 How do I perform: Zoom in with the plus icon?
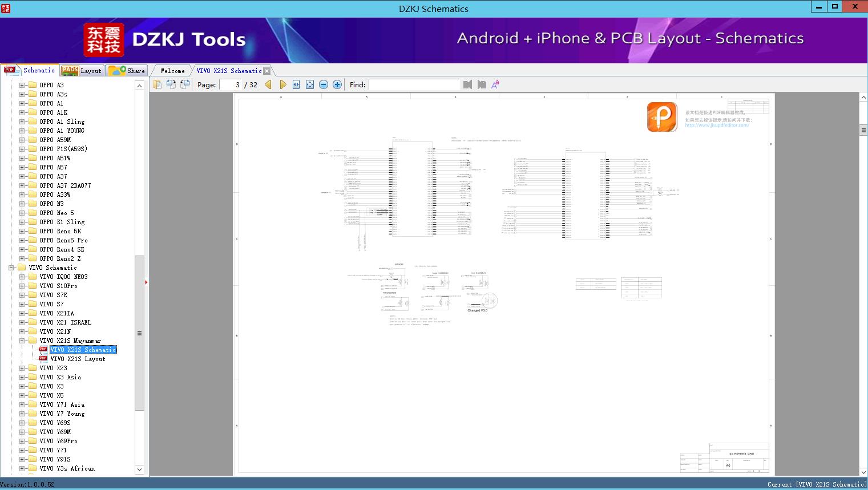[x=337, y=84]
